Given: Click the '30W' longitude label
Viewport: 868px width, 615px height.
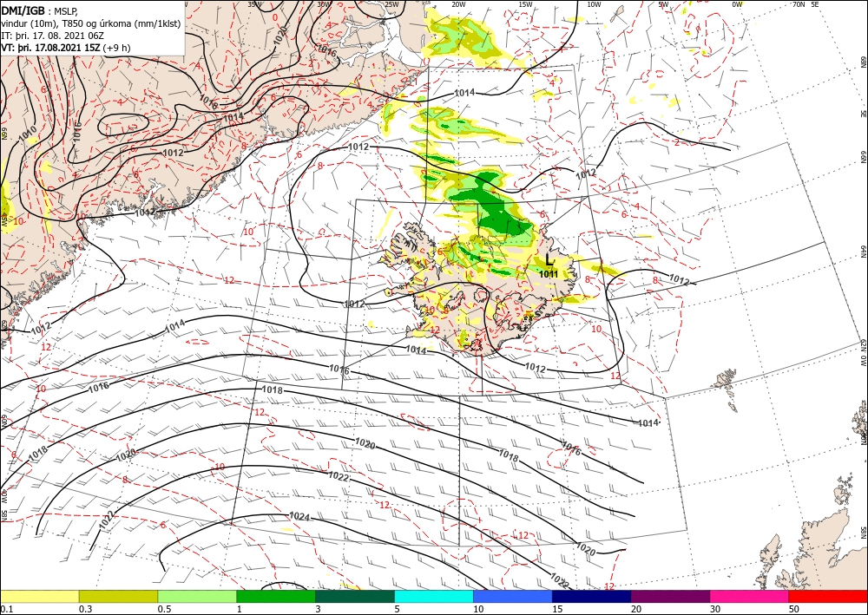Looking at the screenshot, I should point(324,4).
